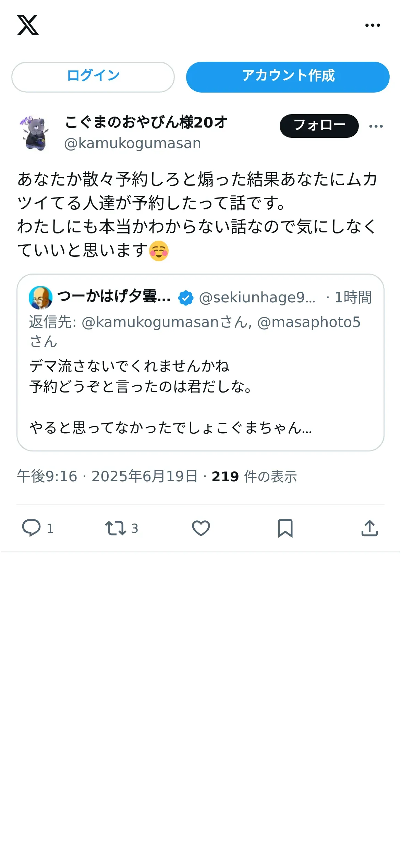
Task: Click the reply speech bubble icon
Action: pos(32,528)
